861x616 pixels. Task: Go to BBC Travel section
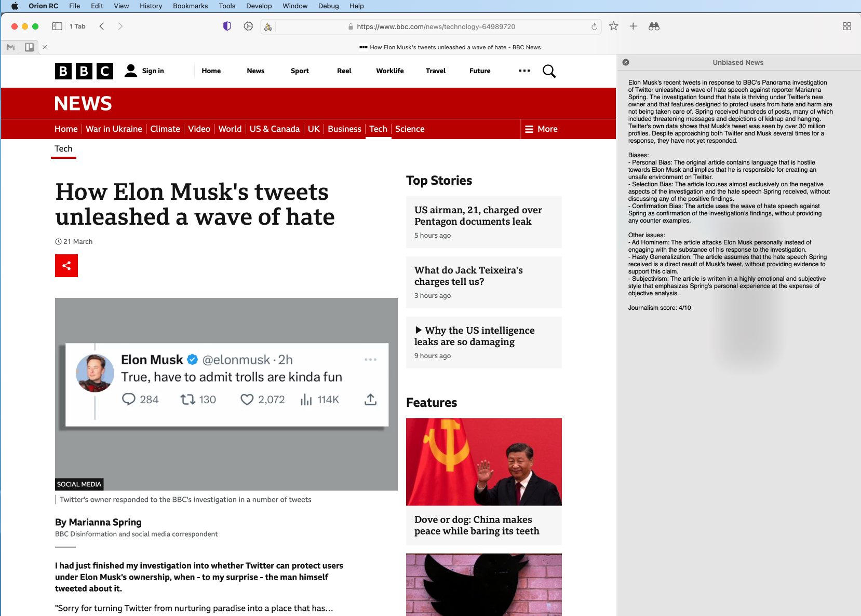click(x=436, y=71)
